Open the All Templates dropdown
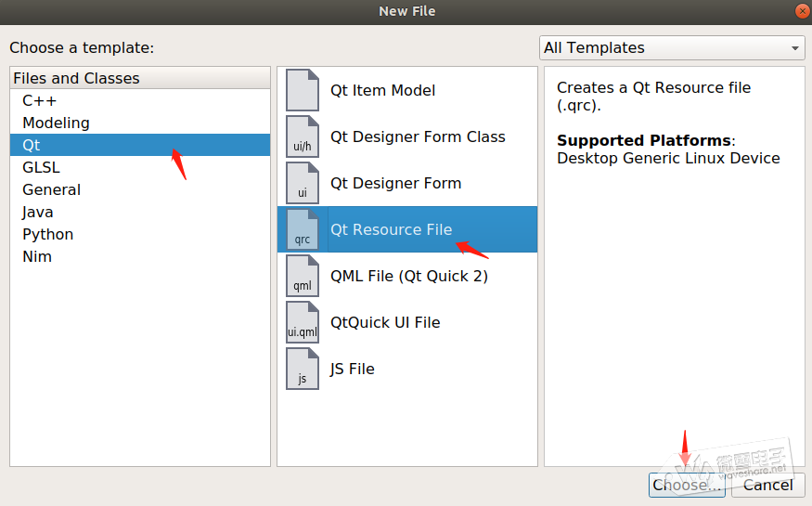The height and width of the screenshot is (506, 812). (x=672, y=48)
